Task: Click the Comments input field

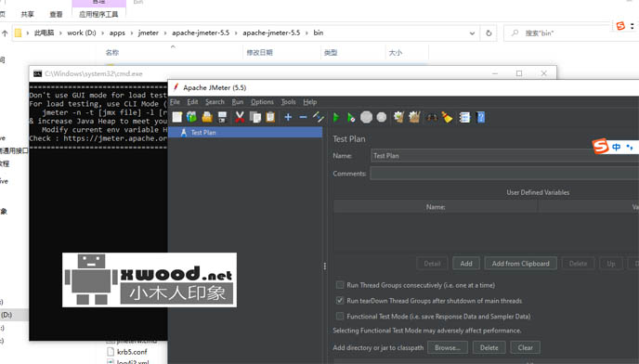Action: click(x=504, y=174)
